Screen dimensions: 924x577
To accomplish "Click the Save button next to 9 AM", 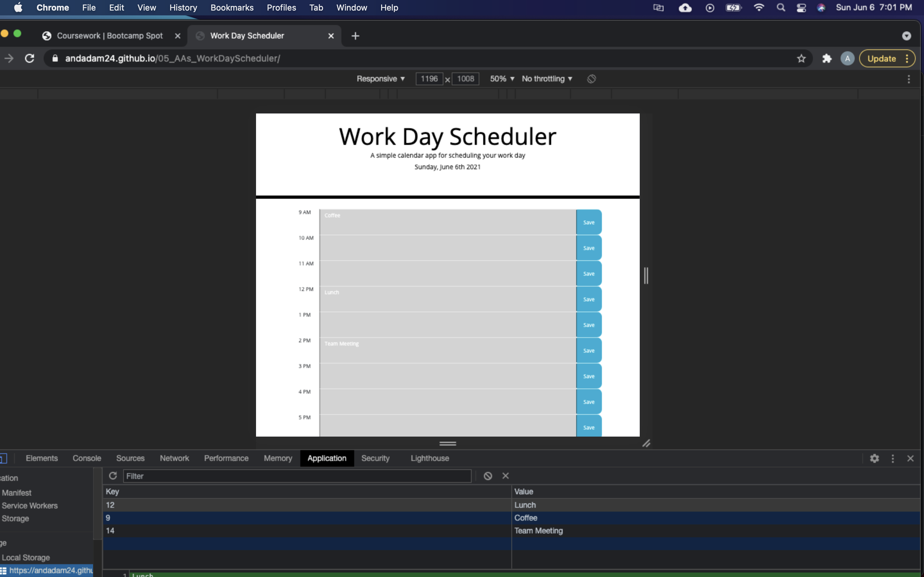I will (x=589, y=222).
